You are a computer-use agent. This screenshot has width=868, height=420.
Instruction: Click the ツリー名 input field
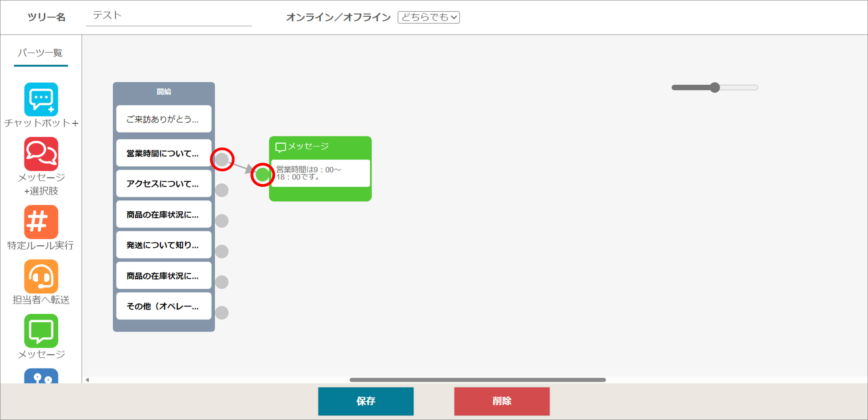[x=169, y=16]
